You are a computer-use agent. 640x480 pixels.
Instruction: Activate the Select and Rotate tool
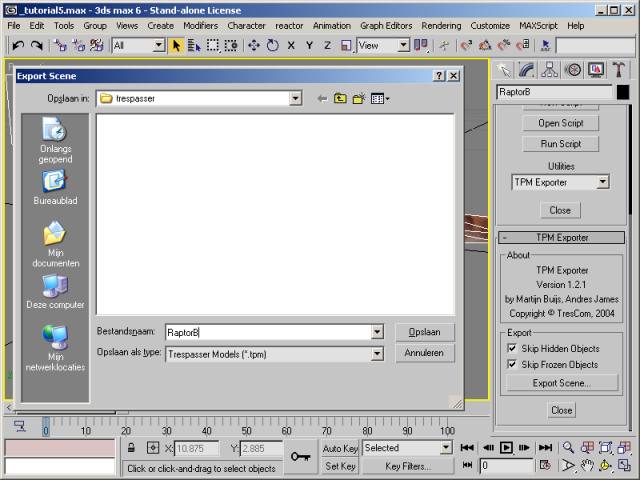pos(272,45)
